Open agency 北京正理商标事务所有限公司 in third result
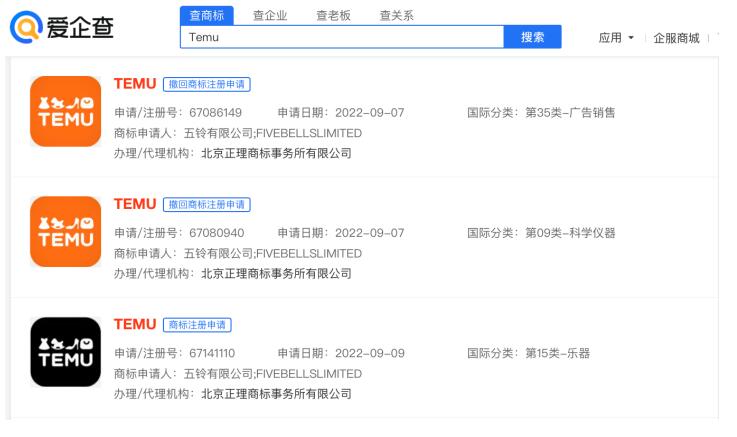737x437 pixels. click(276, 393)
